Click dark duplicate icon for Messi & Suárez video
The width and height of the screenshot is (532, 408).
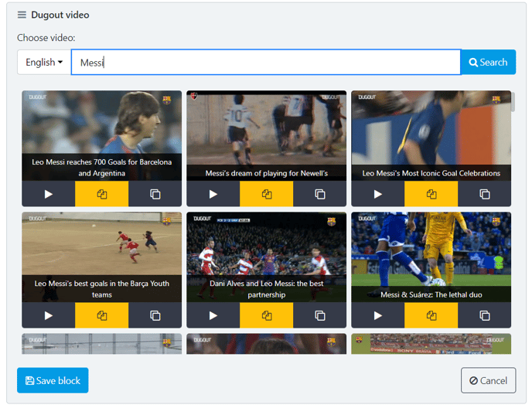pyautogui.click(x=485, y=315)
